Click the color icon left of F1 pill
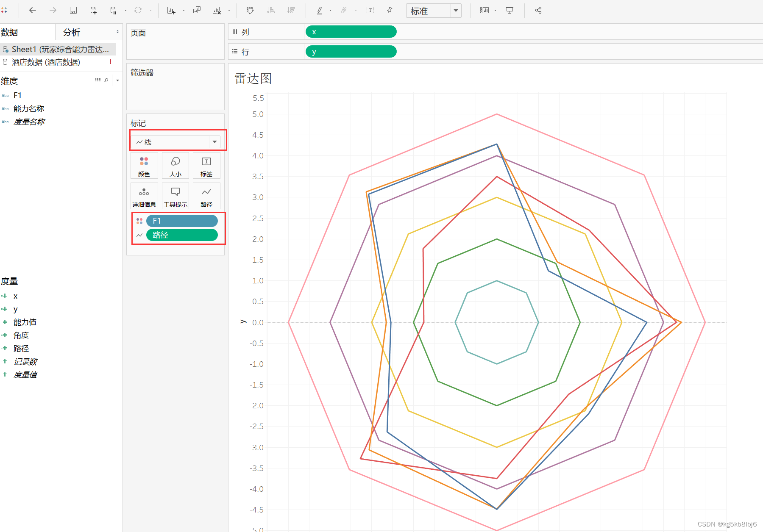The width and height of the screenshot is (763, 532). (139, 221)
